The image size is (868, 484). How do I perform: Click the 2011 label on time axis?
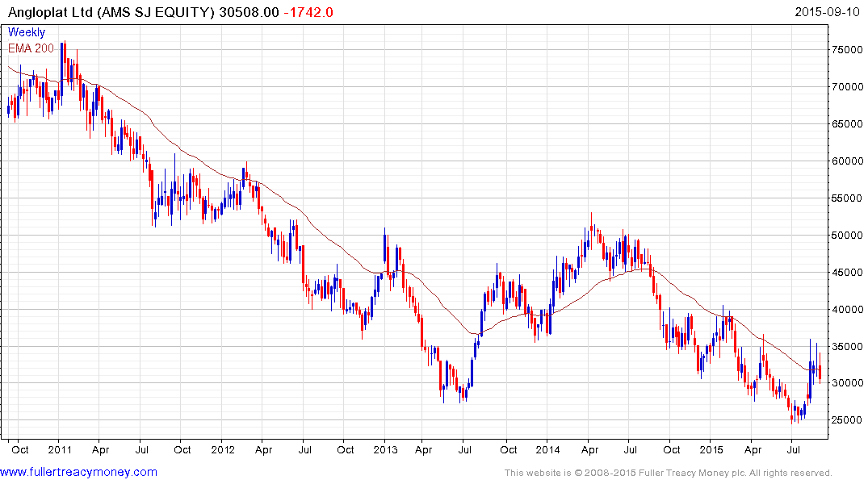(x=60, y=449)
